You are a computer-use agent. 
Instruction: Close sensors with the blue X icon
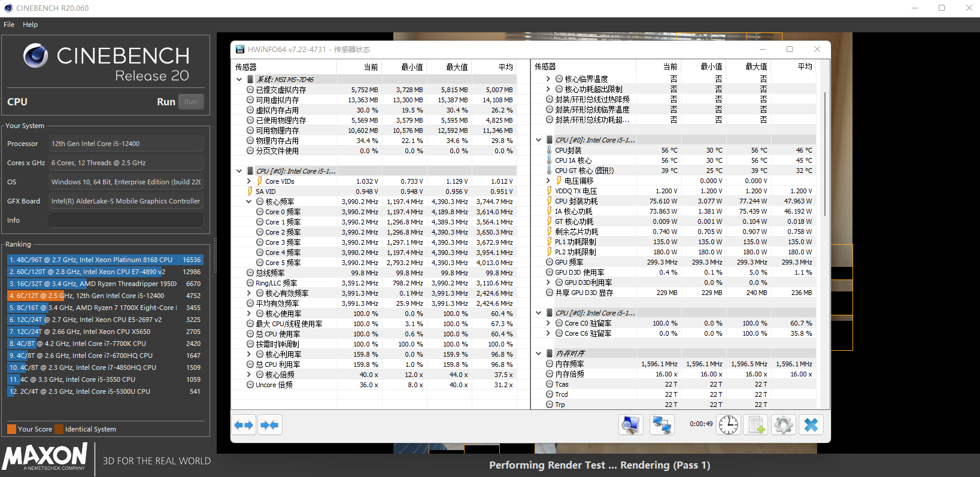tap(811, 425)
